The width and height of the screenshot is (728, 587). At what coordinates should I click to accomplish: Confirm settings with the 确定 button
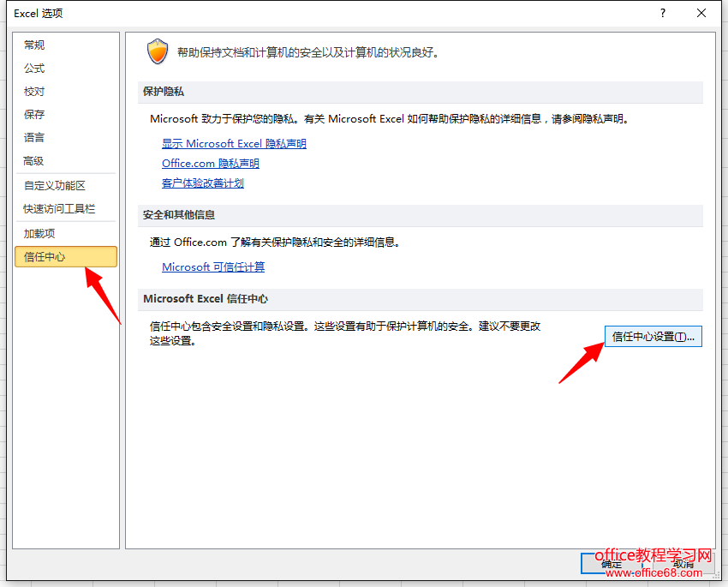[x=610, y=564]
